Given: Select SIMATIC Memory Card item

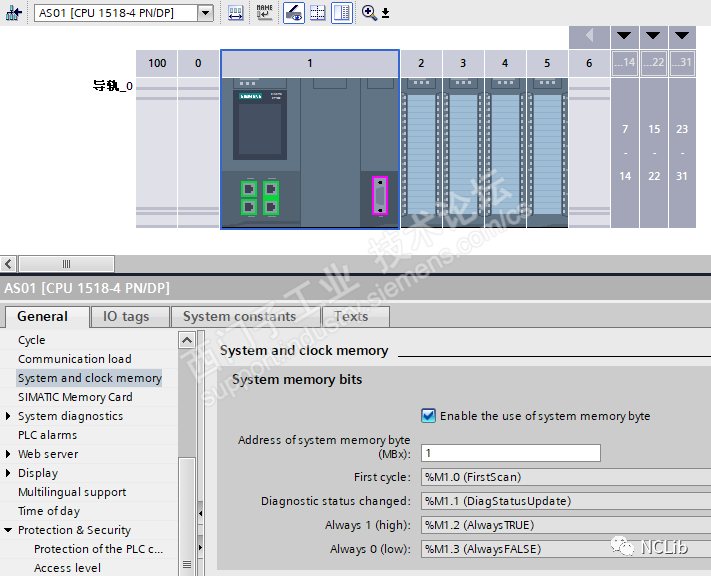Looking at the screenshot, I should (x=75, y=397).
